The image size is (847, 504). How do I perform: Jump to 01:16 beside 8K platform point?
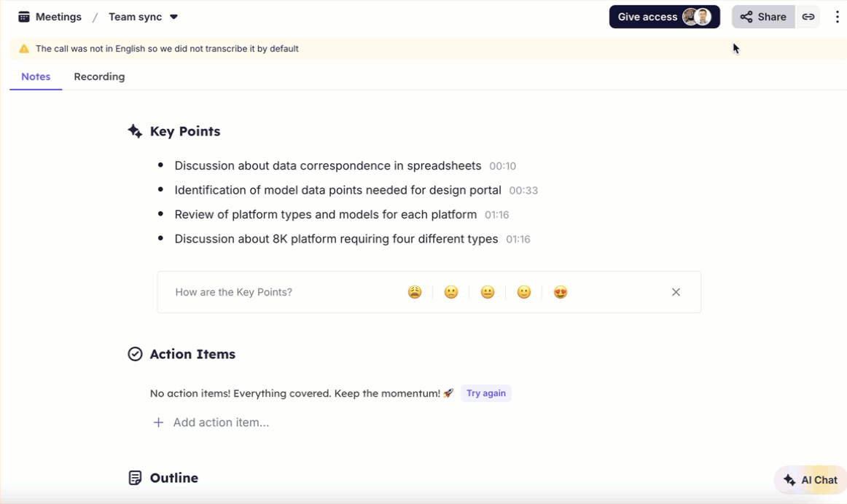click(518, 239)
